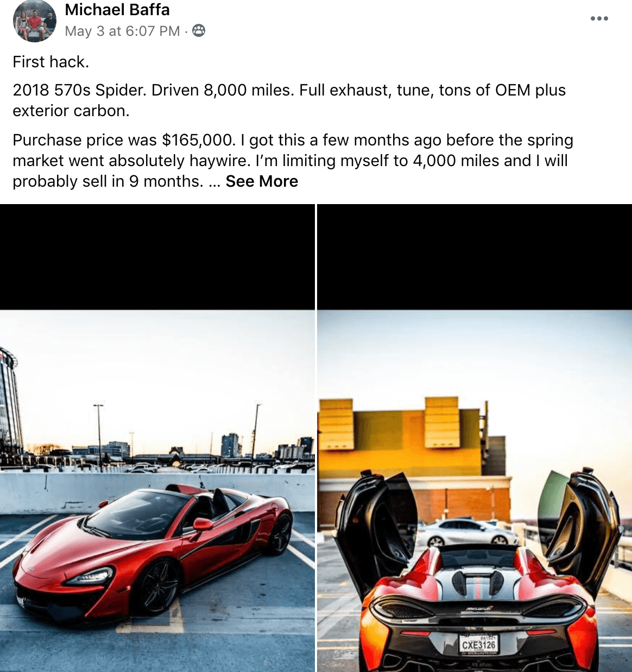Click the black bar above left photo
Viewport: 632px width, 672px height.
coord(157,257)
